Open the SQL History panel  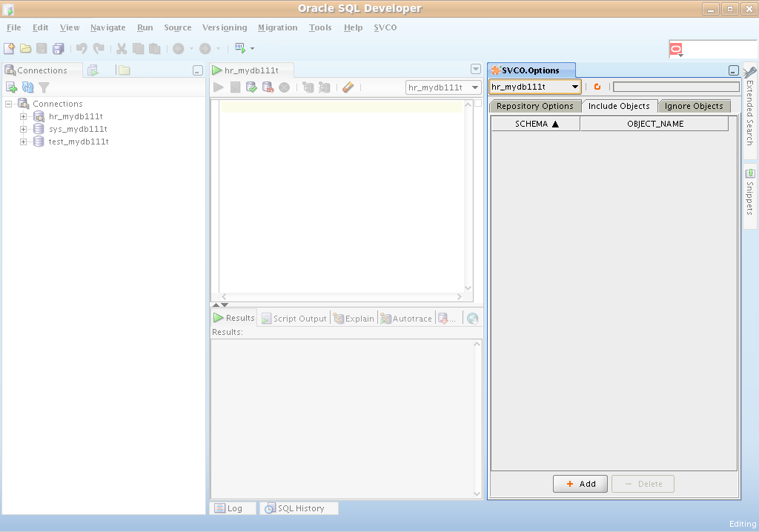[299, 508]
